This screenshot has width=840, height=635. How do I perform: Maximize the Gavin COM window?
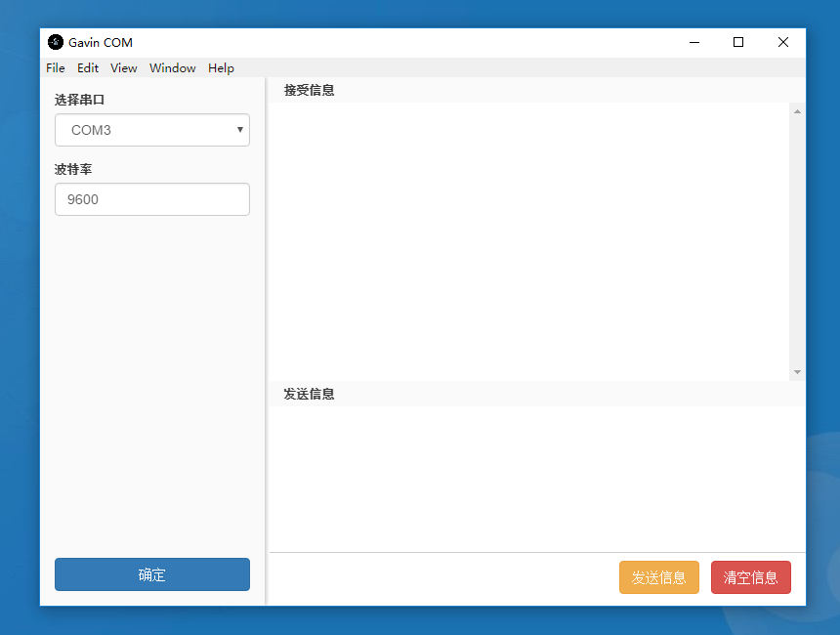pyautogui.click(x=738, y=42)
